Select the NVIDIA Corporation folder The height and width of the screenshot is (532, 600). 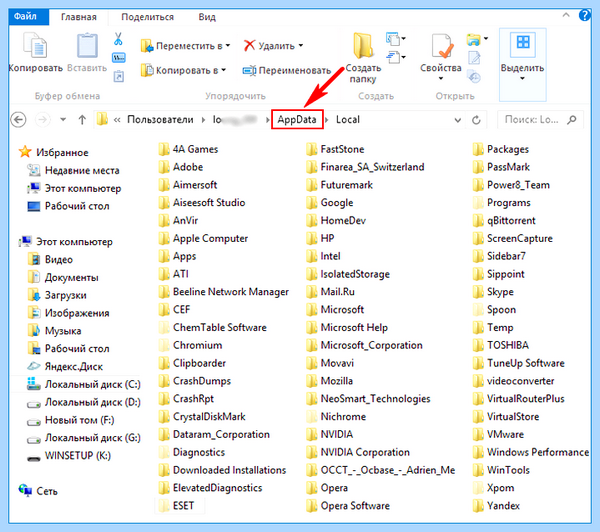coord(358,452)
